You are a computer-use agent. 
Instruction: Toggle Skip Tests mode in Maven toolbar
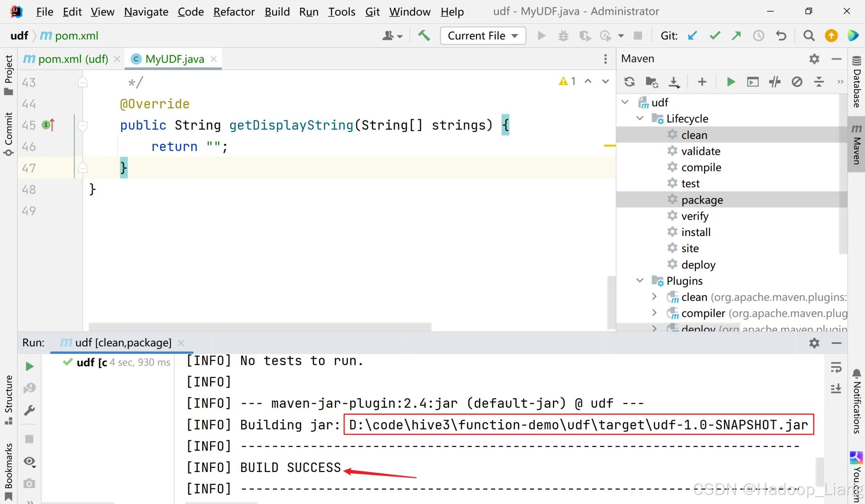pyautogui.click(x=797, y=82)
